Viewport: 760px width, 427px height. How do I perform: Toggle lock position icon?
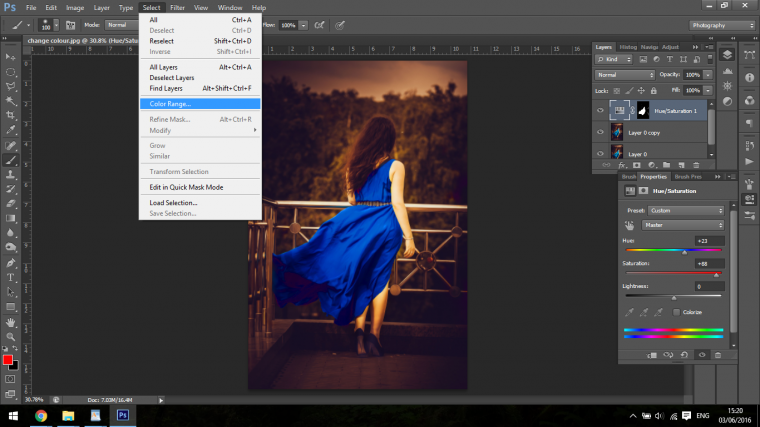[x=641, y=91]
